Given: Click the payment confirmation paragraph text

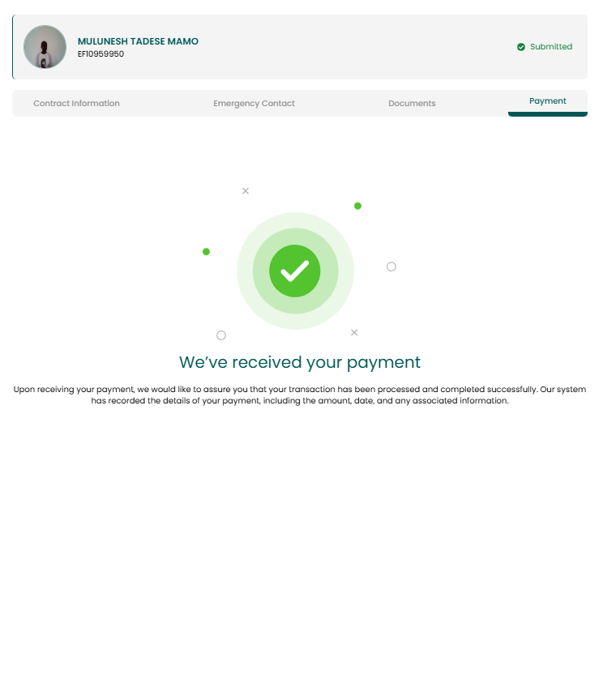Looking at the screenshot, I should (300, 395).
